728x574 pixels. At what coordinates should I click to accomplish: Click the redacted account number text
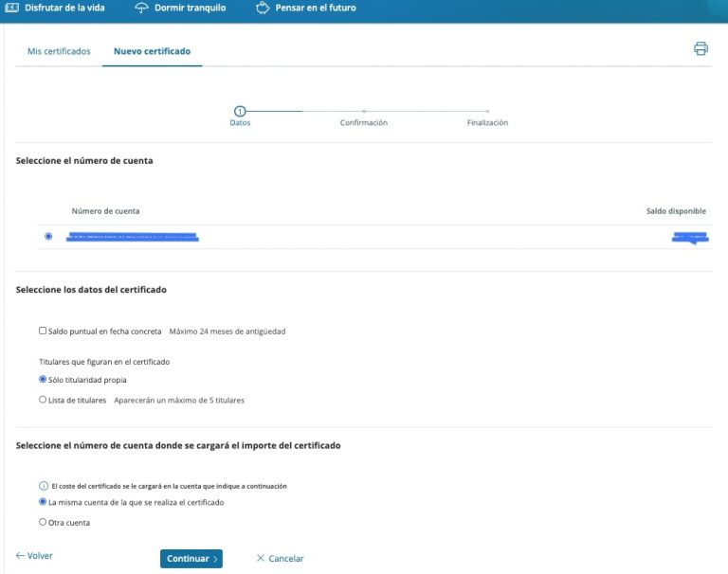(x=133, y=237)
